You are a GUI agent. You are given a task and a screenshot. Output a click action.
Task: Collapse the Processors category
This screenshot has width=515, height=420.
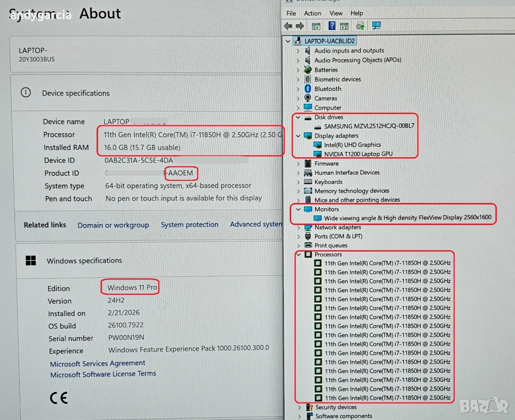pos(298,255)
